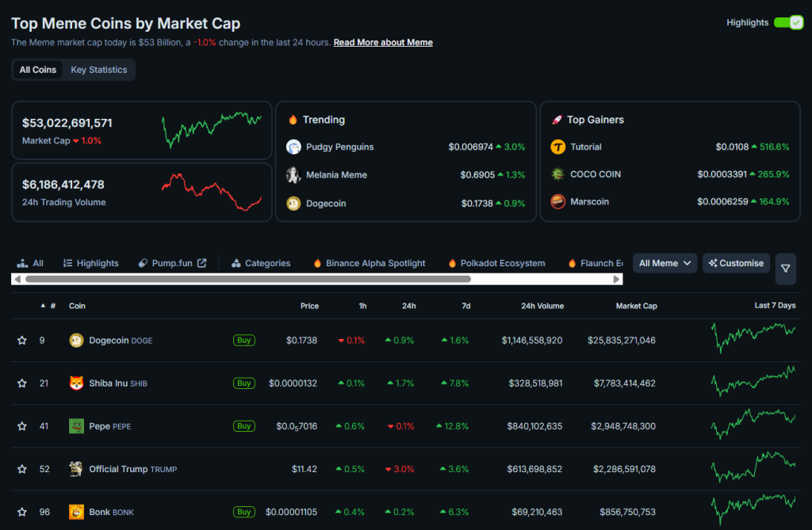This screenshot has height=530, width=812.
Task: Click the 24h Trading Volume red chart
Action: 212,192
